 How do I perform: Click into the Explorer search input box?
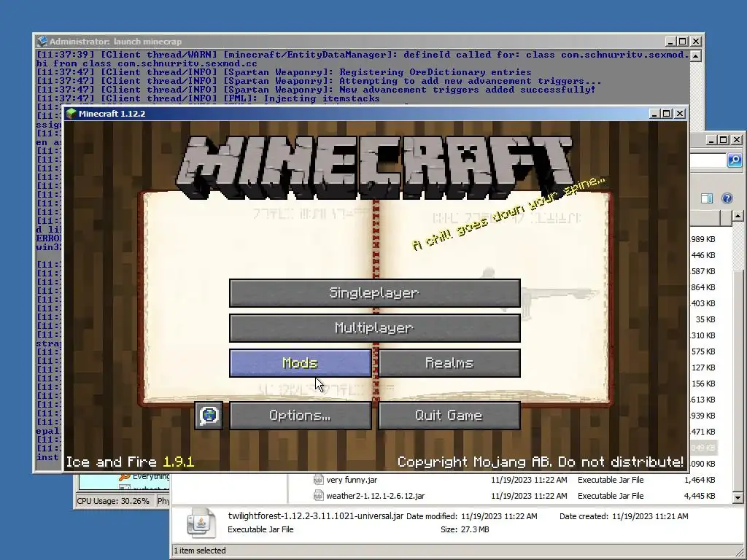[708, 160]
